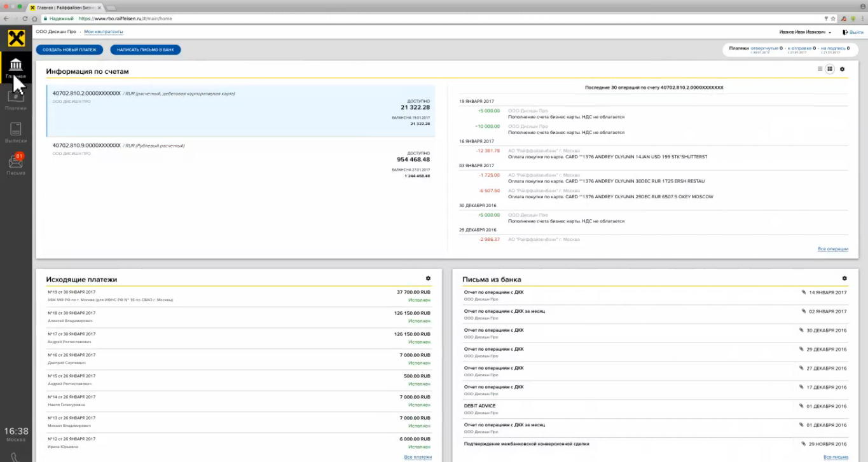Open the +10 000.00 top-up operation
This screenshot has width=868, height=462.
click(x=654, y=129)
